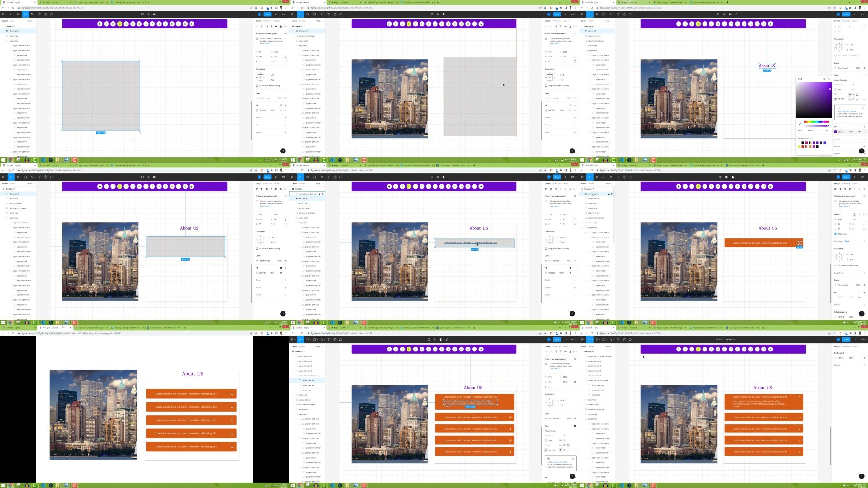Image resolution: width=868 pixels, height=488 pixels.
Task: Click the Share button in bottom-right Figma window
Action: [x=846, y=339]
